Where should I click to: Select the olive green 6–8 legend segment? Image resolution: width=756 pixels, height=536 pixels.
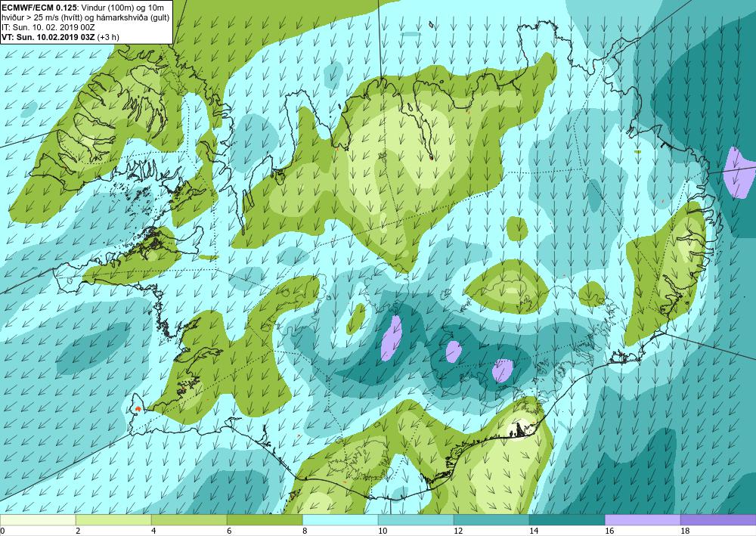click(x=265, y=520)
